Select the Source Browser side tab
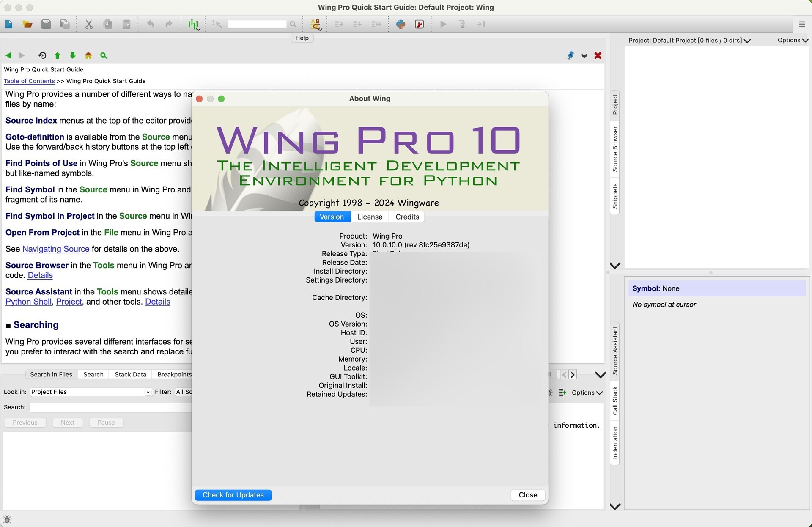Image resolution: width=812 pixels, height=527 pixels. coord(615,149)
